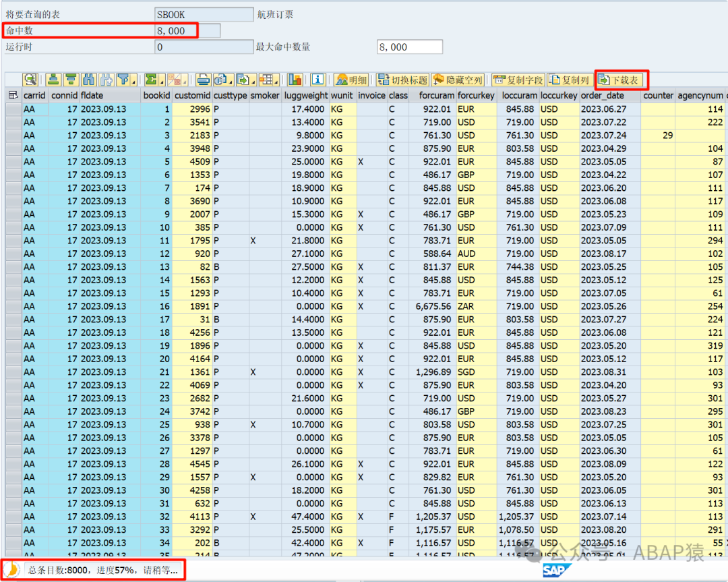Click the 命中数 hit count field
This screenshot has height=582, width=728.
[187, 30]
